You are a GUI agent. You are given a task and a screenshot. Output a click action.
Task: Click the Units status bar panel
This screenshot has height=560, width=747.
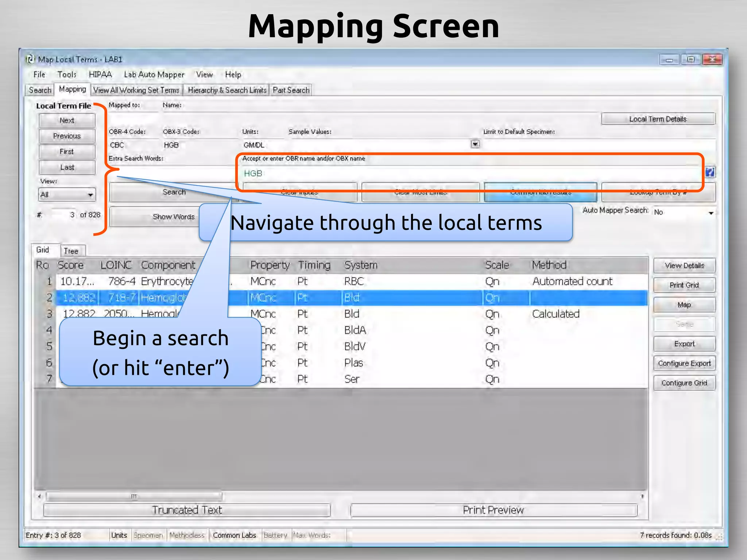pos(119,535)
